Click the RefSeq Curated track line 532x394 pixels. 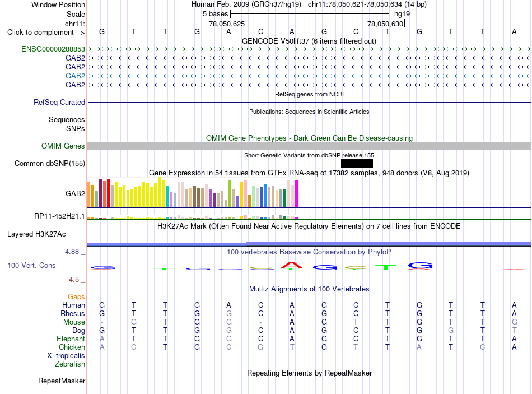309,102
